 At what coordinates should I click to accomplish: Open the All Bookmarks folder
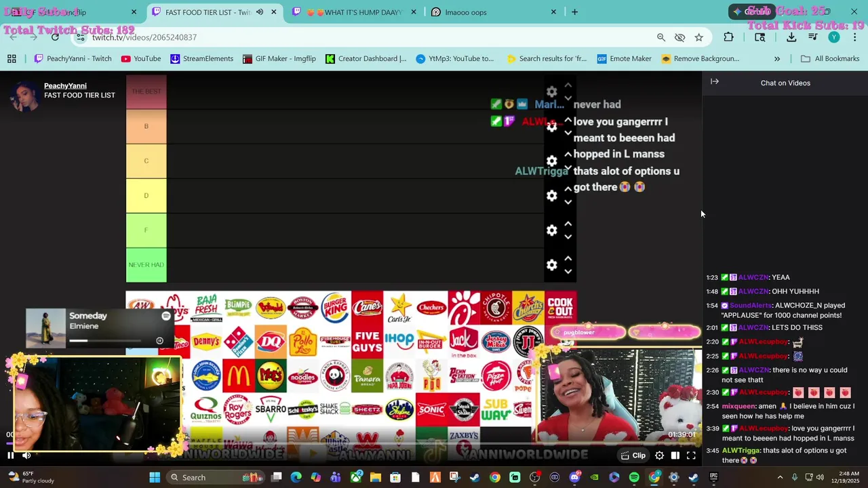click(x=830, y=59)
